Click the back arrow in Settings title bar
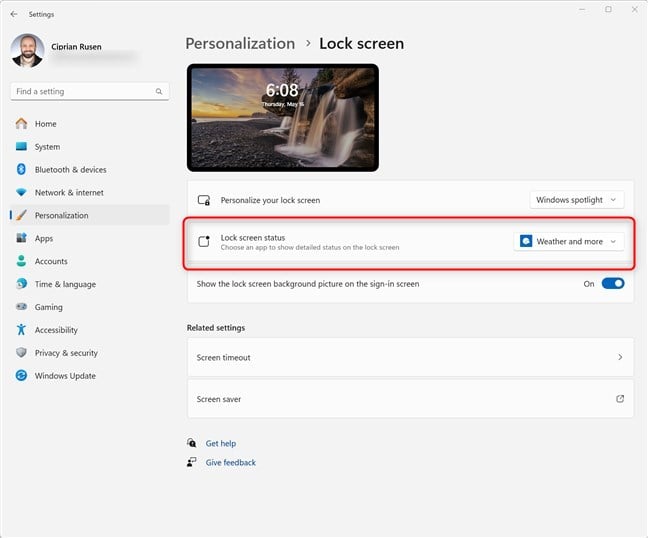 tap(14, 14)
